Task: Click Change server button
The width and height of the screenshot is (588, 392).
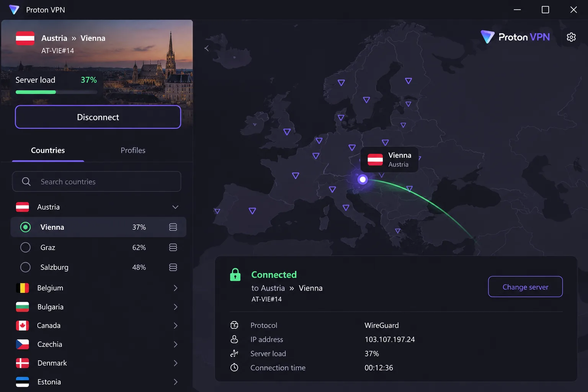Action: pos(525,287)
